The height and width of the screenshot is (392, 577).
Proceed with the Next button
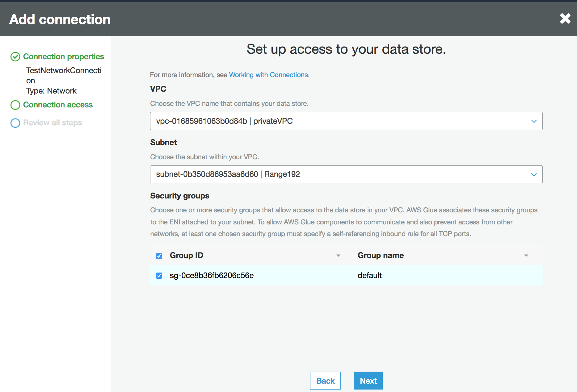click(x=368, y=381)
